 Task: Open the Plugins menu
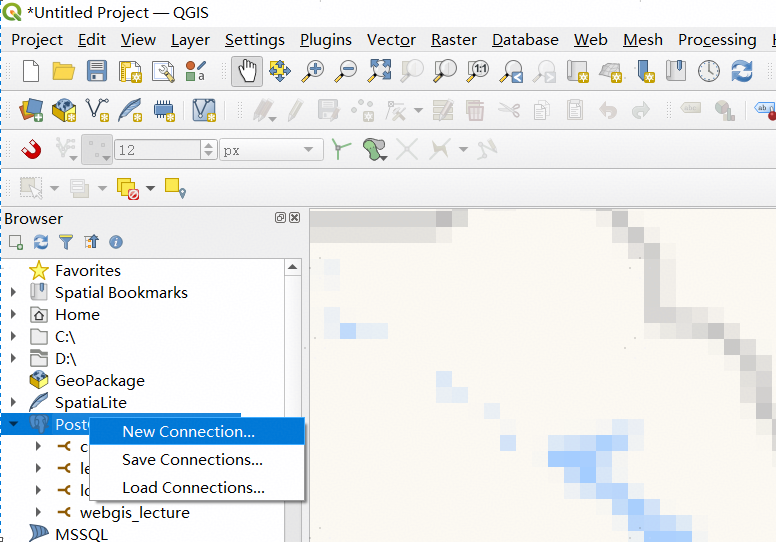325,40
